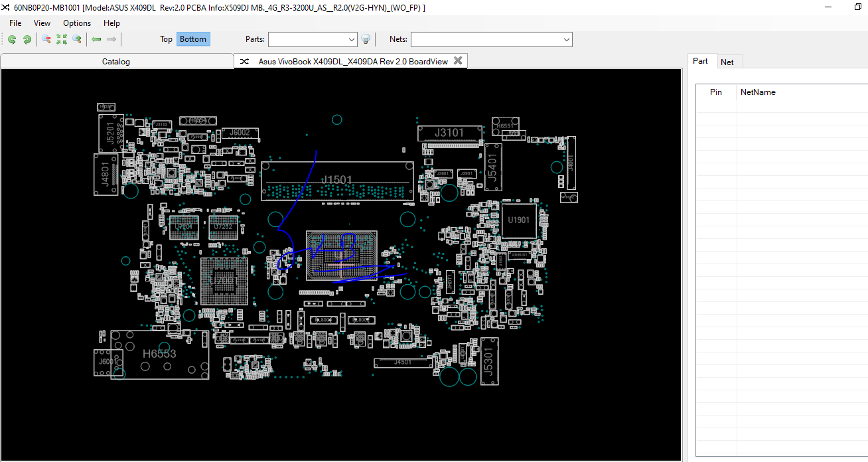Rotate the board view counter-clockwise
This screenshot has height=462, width=868.
pyautogui.click(x=12, y=39)
